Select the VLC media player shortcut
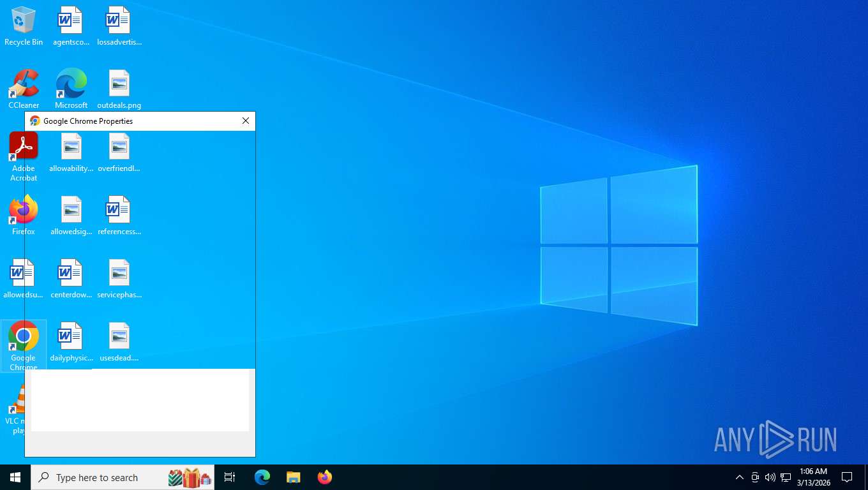868x490 pixels. 16,410
